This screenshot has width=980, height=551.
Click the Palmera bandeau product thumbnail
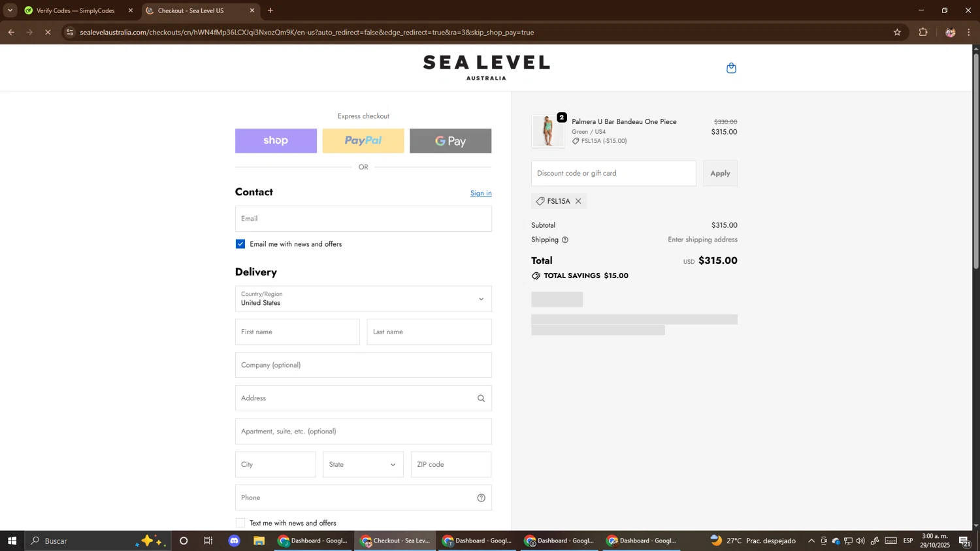(x=548, y=131)
